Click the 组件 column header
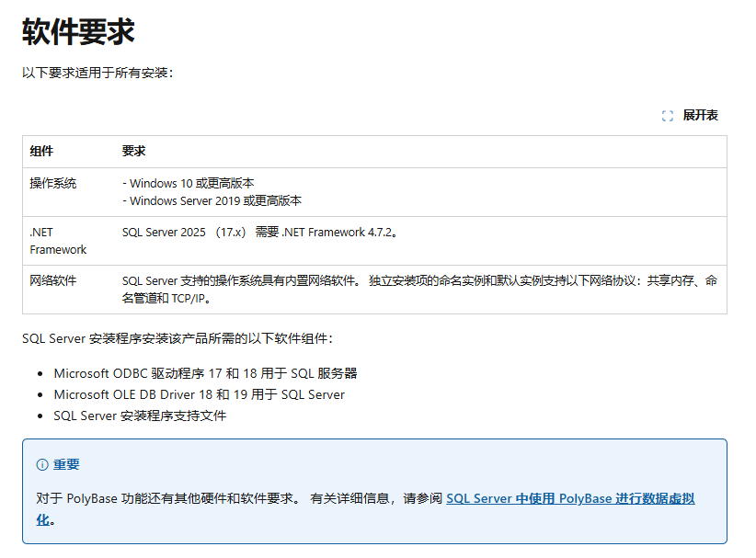The image size is (756, 558). tap(41, 151)
